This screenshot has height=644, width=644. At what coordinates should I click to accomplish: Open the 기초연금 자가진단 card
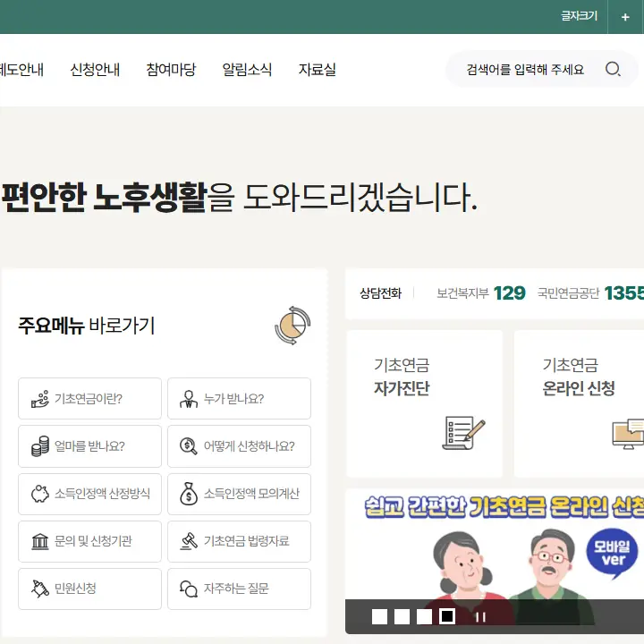(425, 403)
